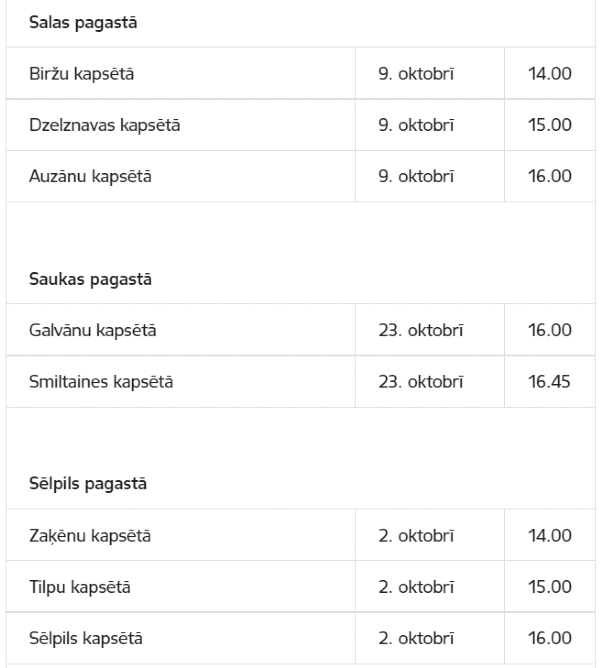Image resolution: width=600 pixels, height=668 pixels.
Task: Click the Zaķēnu kapsētā cell
Action: [x=181, y=535]
